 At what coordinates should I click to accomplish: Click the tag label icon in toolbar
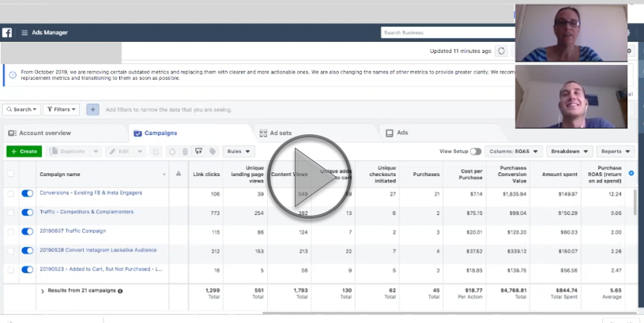[x=212, y=151]
